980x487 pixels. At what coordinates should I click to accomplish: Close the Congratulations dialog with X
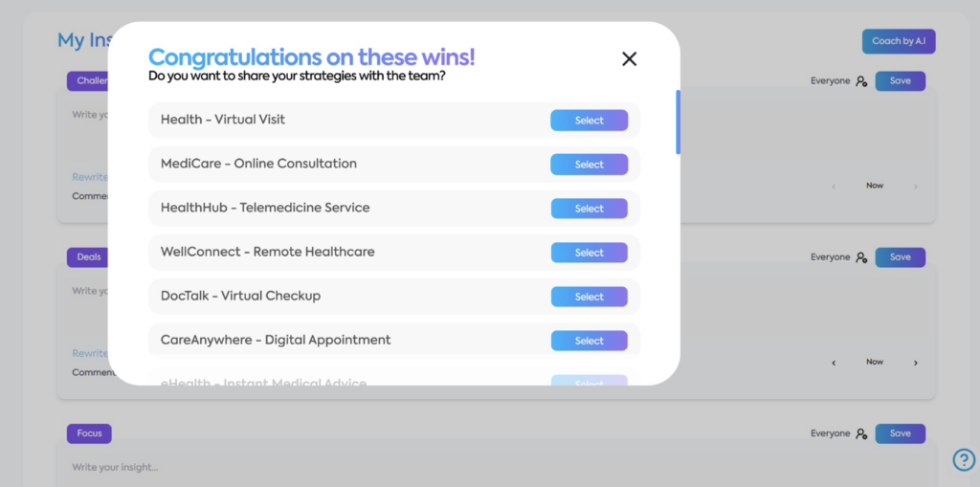pos(629,58)
